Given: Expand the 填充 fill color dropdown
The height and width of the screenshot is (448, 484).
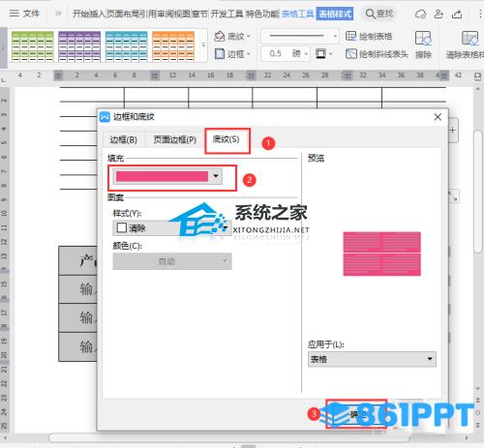Looking at the screenshot, I should pyautogui.click(x=216, y=176).
